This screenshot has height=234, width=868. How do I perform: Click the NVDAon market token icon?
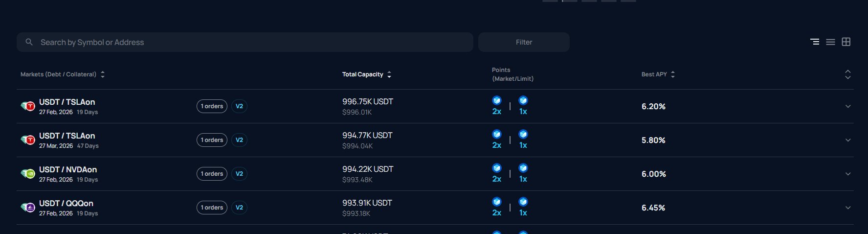pos(28,174)
